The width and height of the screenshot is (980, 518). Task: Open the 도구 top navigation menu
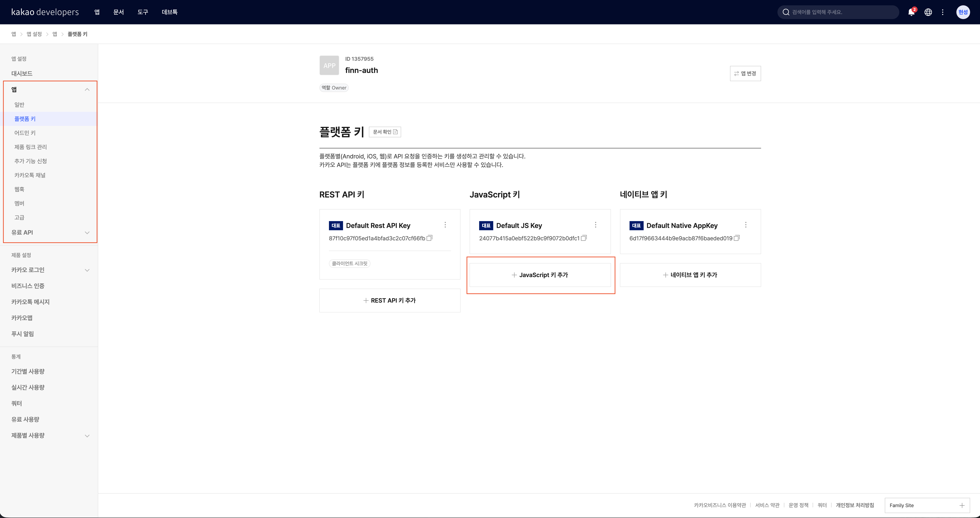[x=143, y=12]
